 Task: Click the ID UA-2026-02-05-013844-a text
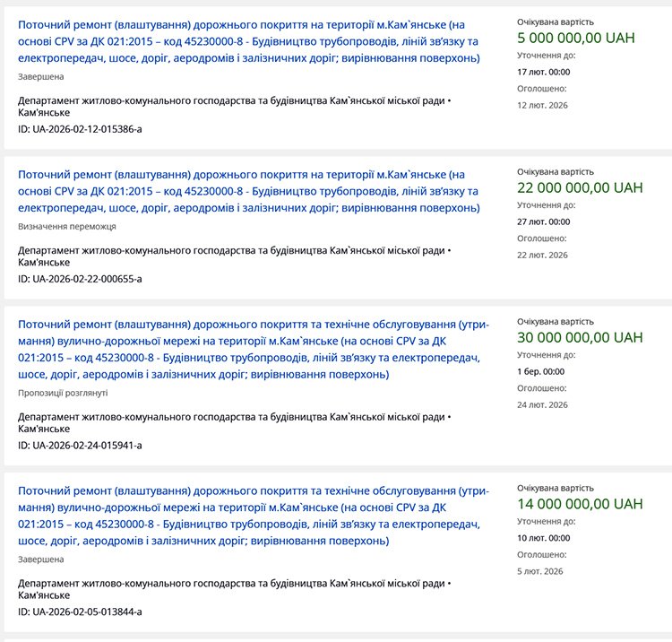pyautogui.click(x=80, y=612)
